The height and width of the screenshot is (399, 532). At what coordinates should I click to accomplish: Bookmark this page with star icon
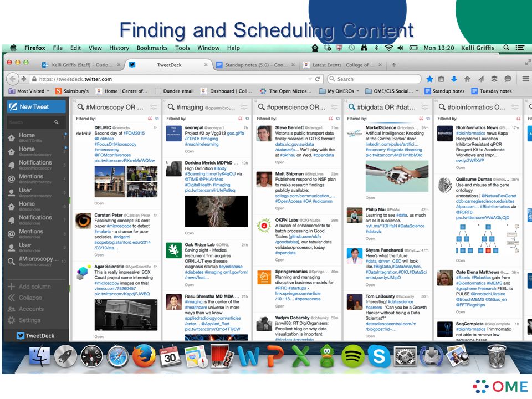pyautogui.click(x=429, y=79)
